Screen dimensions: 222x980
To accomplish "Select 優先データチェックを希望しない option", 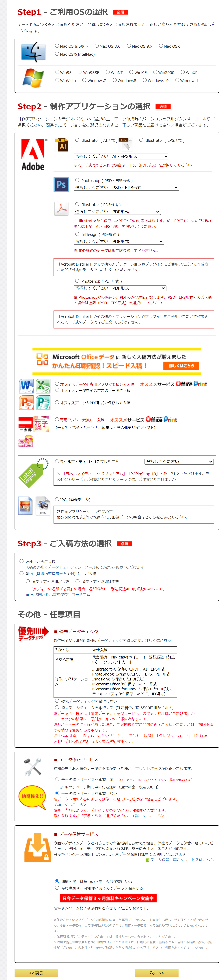I will [57, 701].
